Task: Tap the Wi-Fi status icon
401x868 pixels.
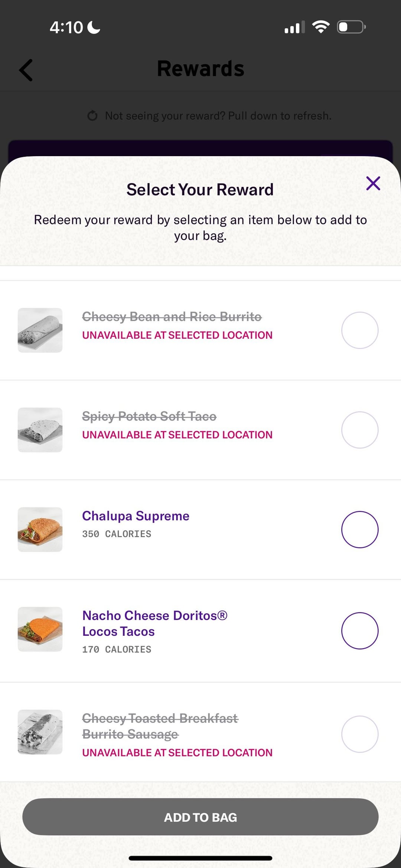Action: point(321,27)
